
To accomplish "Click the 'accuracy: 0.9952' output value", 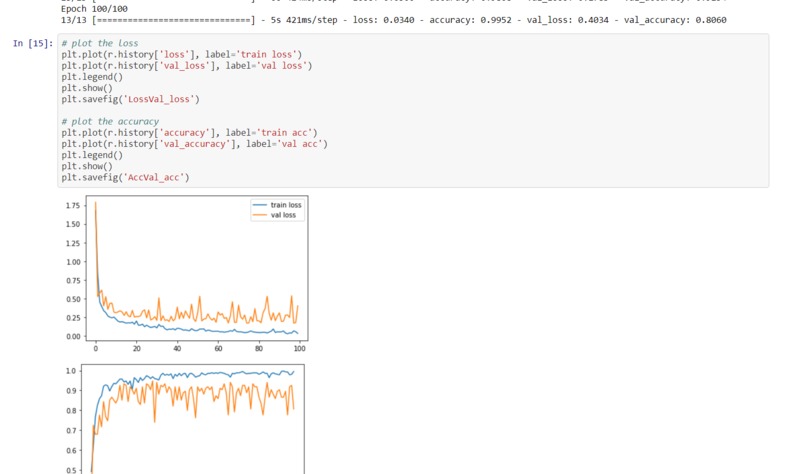I will point(470,20).
